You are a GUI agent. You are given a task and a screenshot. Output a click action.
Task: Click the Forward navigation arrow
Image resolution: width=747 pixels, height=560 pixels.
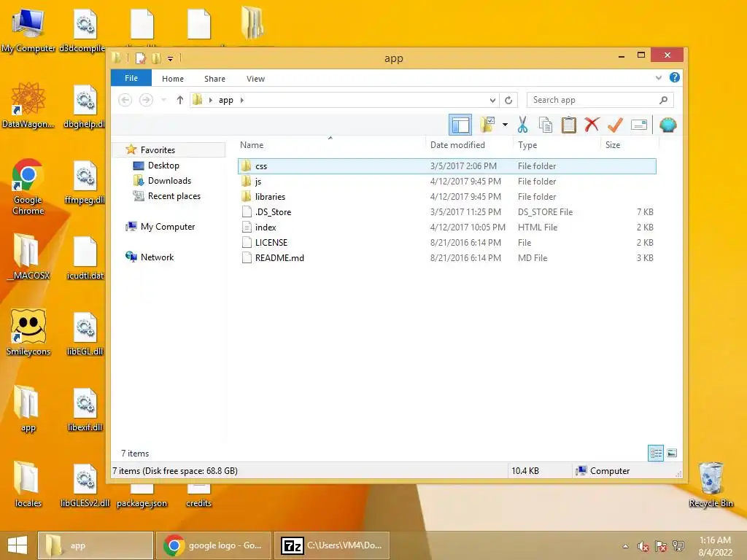[146, 100]
